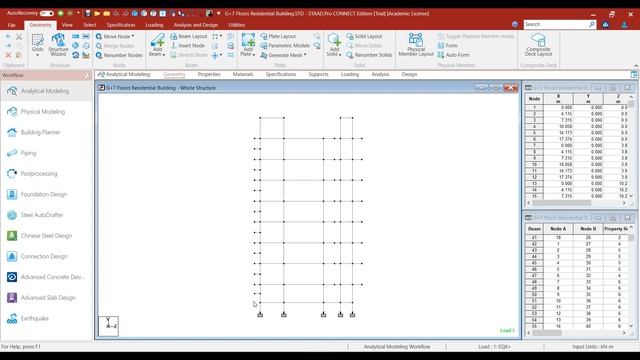Click the nodes table horizontal scrollbar
The image size is (640, 360).
tap(561, 203)
